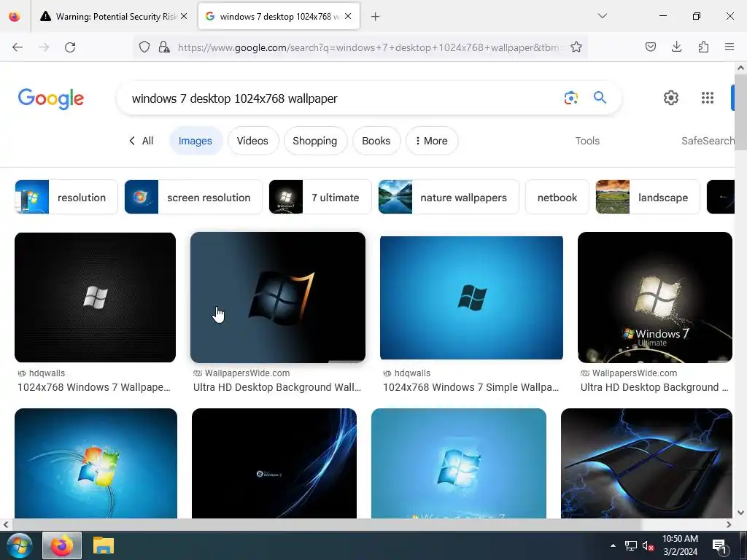Open the Windows 7 Ultimate glowing wallpaper thumbnail
The image size is (747, 560).
point(655,297)
